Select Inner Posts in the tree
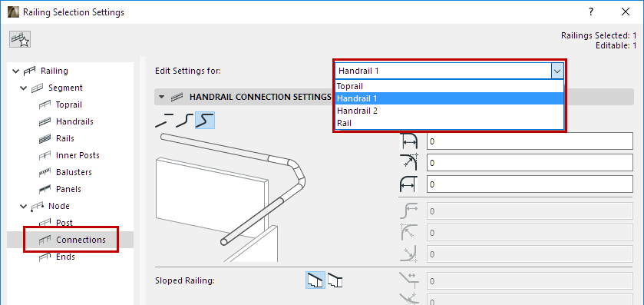The image size is (644, 305). 78,155
